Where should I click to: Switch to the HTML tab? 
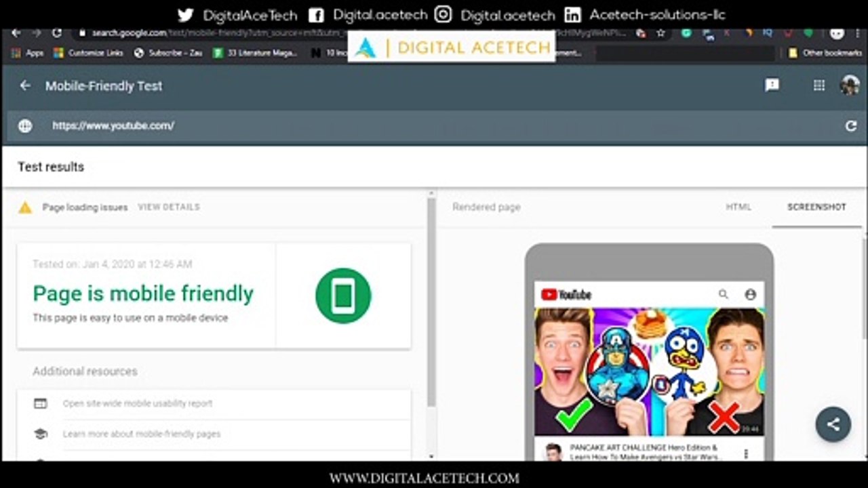tap(738, 207)
